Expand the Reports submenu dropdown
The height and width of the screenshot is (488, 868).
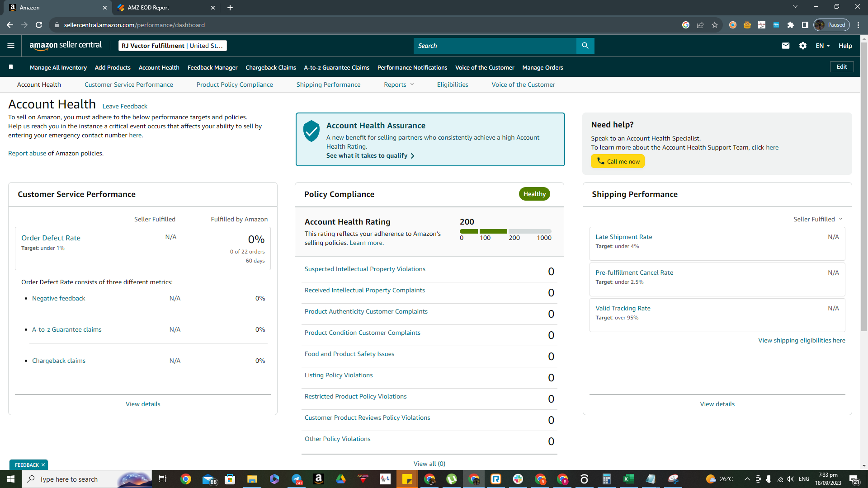pyautogui.click(x=399, y=84)
